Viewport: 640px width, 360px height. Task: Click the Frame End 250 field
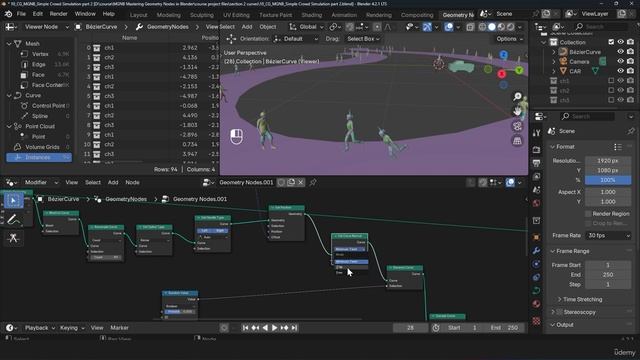click(608, 275)
